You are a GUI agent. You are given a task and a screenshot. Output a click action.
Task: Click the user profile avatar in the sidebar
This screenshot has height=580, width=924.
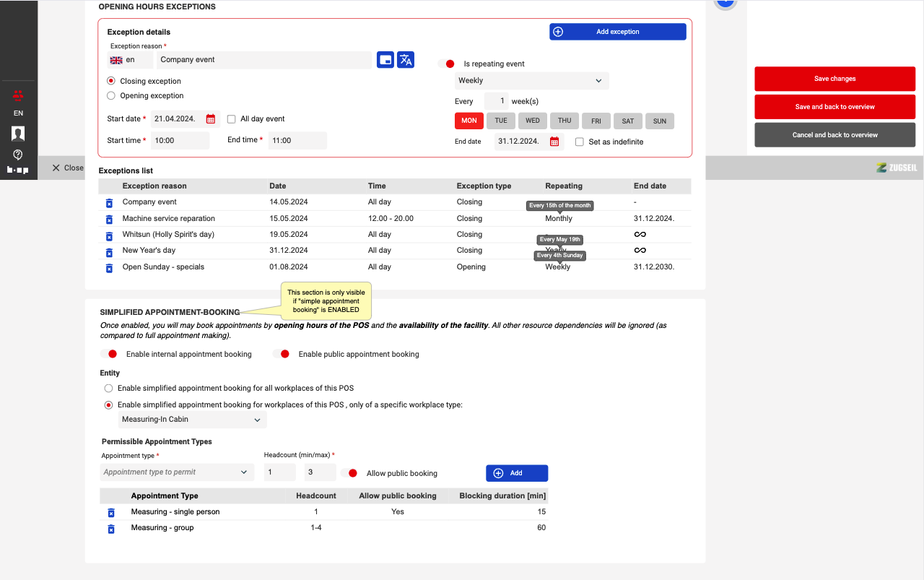pyautogui.click(x=18, y=134)
